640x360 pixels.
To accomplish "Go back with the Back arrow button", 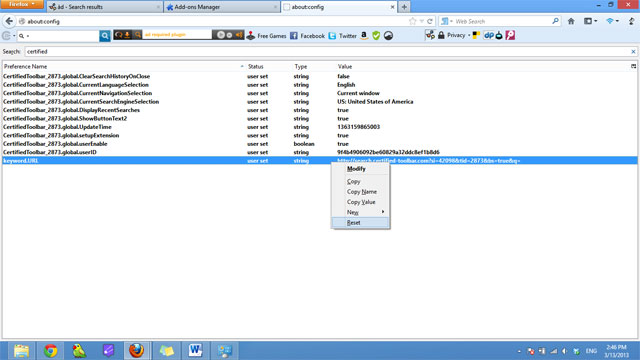I will pyautogui.click(x=9, y=21).
